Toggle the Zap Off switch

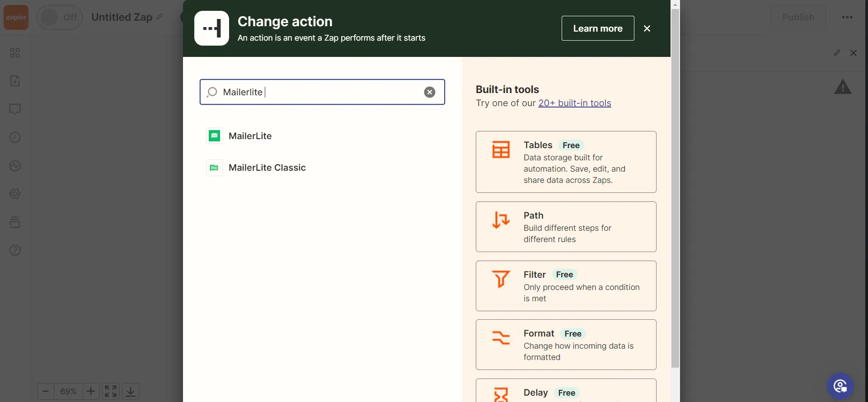tap(60, 18)
